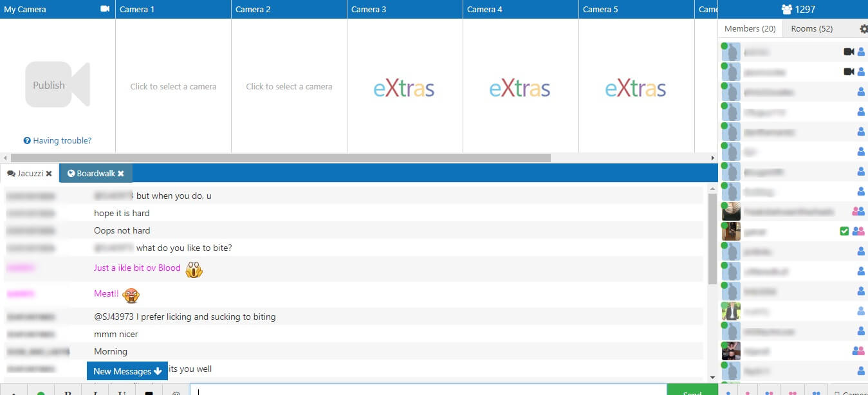Select the Members (20) tab
Screen dimensions: 868x395
click(x=750, y=29)
